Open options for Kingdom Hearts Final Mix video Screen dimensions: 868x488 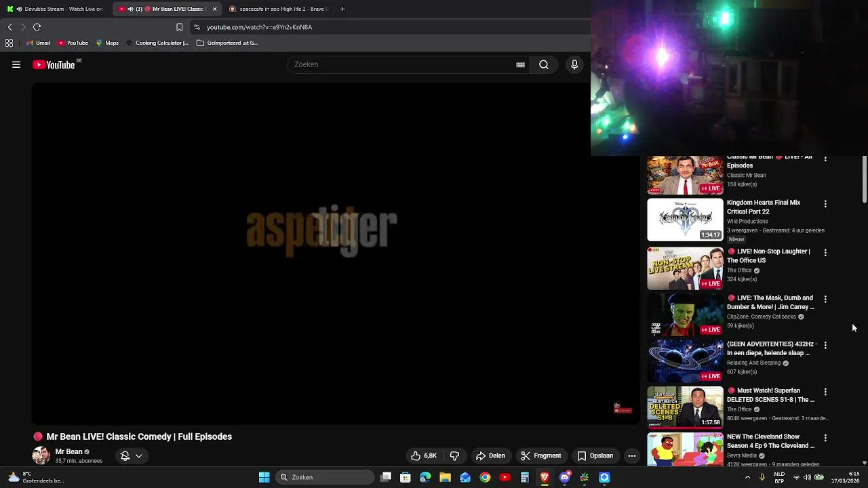[825, 203]
